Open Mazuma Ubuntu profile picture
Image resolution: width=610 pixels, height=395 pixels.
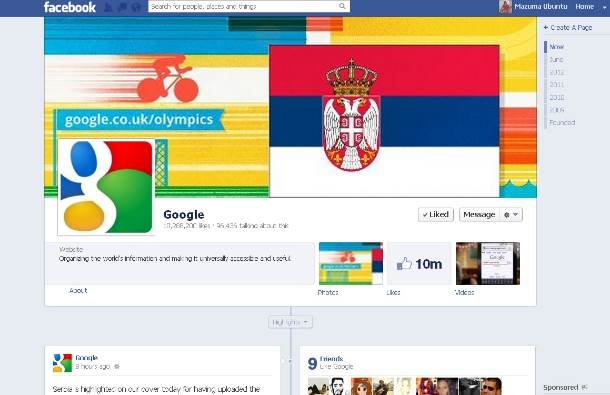coord(505,7)
